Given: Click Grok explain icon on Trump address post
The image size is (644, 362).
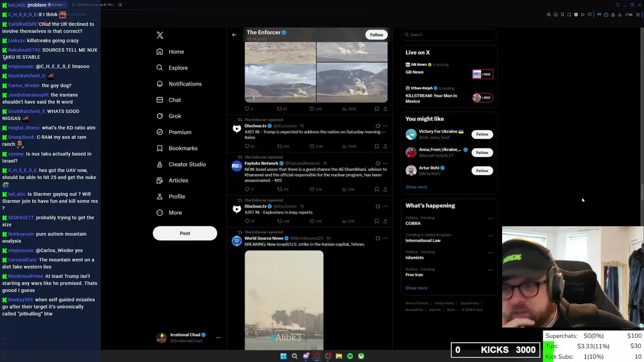Looking at the screenshot, I should coord(378,126).
